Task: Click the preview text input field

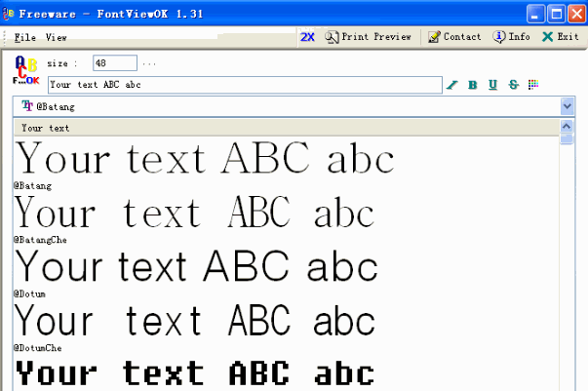Action: (x=244, y=85)
